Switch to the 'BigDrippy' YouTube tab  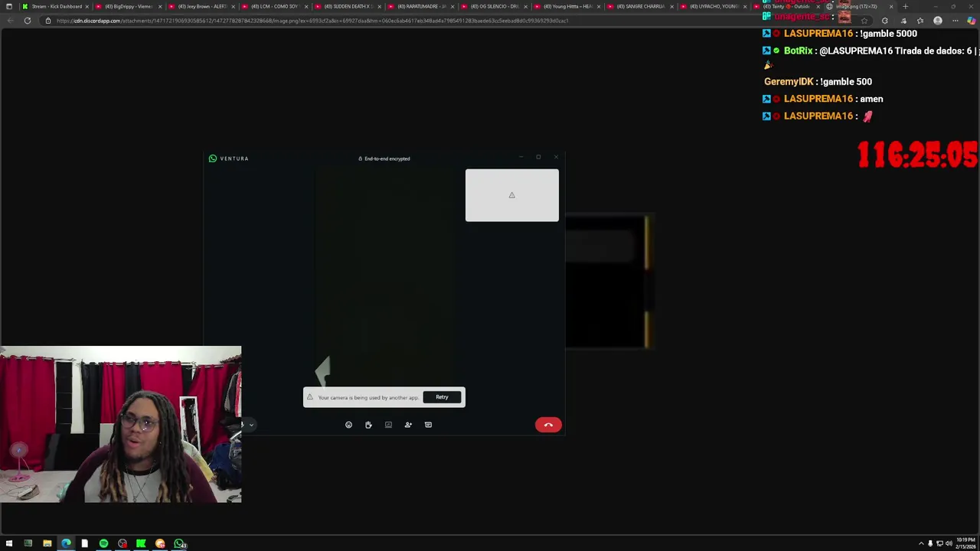click(x=129, y=6)
